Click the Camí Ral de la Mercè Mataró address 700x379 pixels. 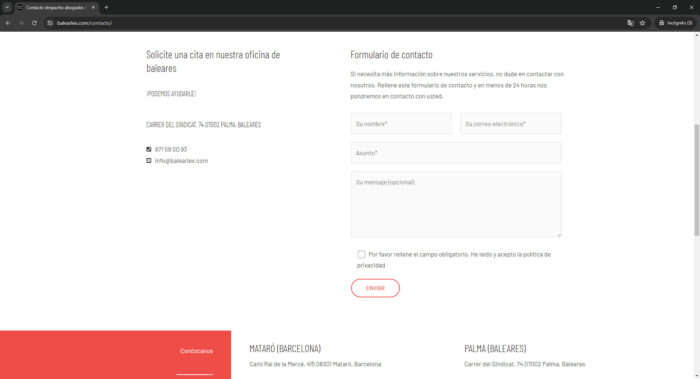pyautogui.click(x=315, y=364)
